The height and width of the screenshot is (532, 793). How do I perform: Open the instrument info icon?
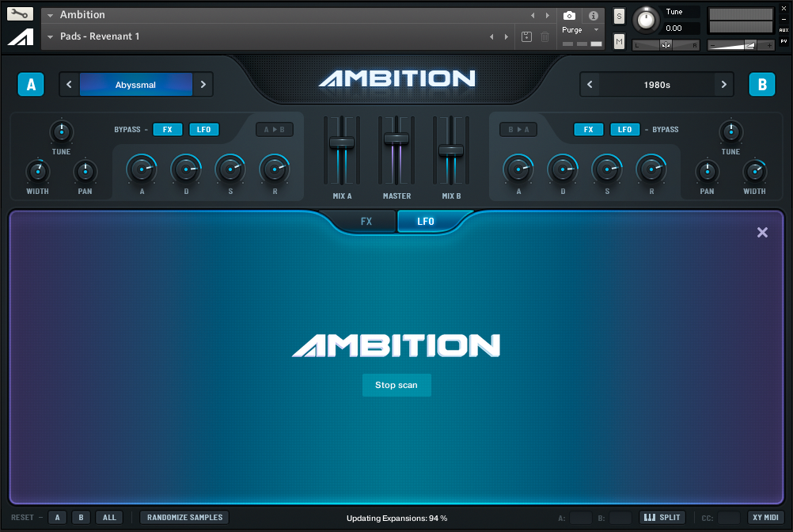coord(594,16)
